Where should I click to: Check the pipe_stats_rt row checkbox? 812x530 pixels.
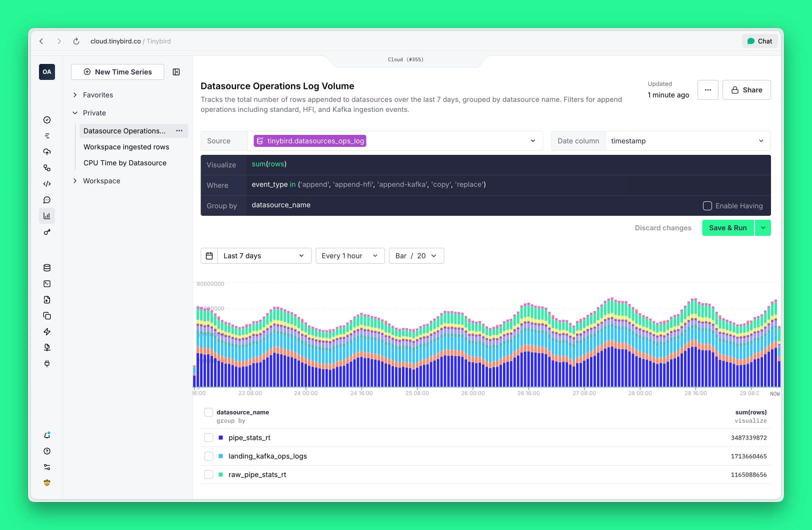[x=208, y=438]
